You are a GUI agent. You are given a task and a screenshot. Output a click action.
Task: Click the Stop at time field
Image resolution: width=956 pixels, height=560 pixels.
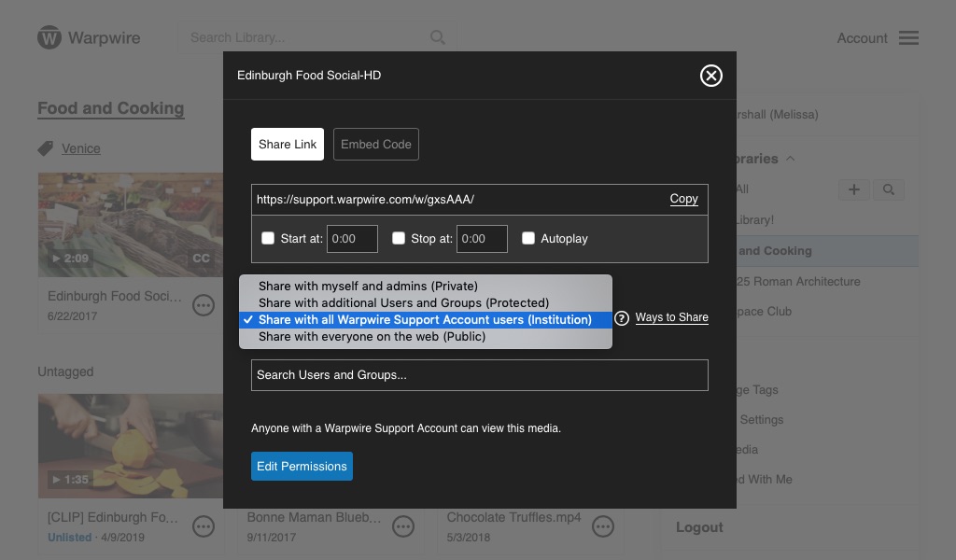(482, 239)
